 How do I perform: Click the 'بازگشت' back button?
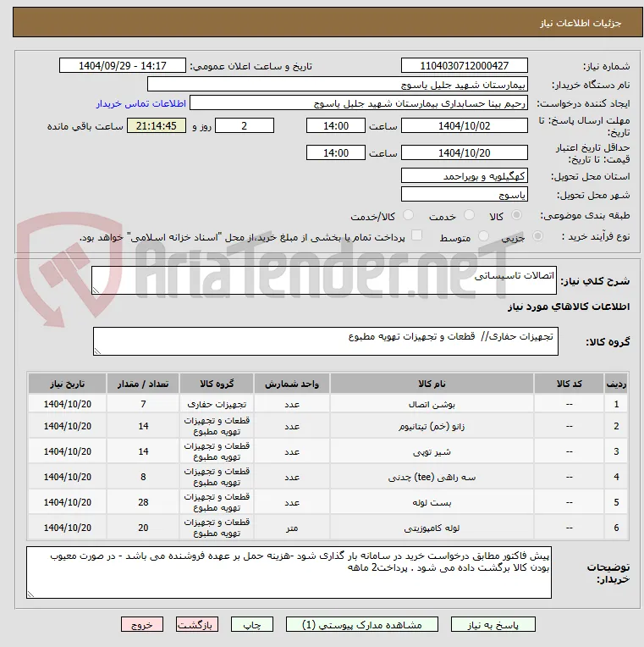(x=196, y=624)
